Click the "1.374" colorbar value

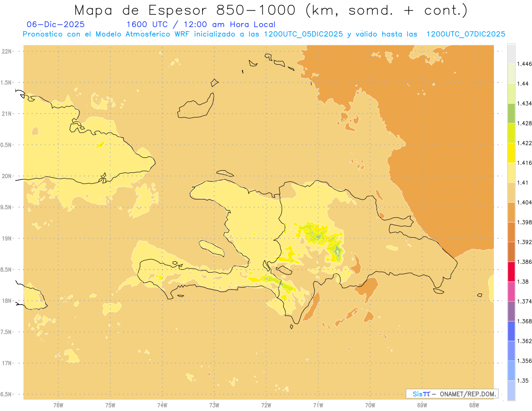click(524, 301)
